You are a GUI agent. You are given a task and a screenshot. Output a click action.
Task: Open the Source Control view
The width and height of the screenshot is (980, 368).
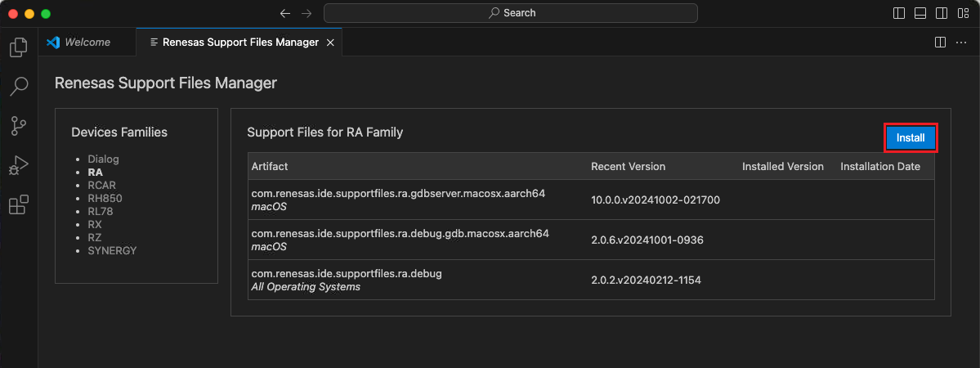pos(19,126)
